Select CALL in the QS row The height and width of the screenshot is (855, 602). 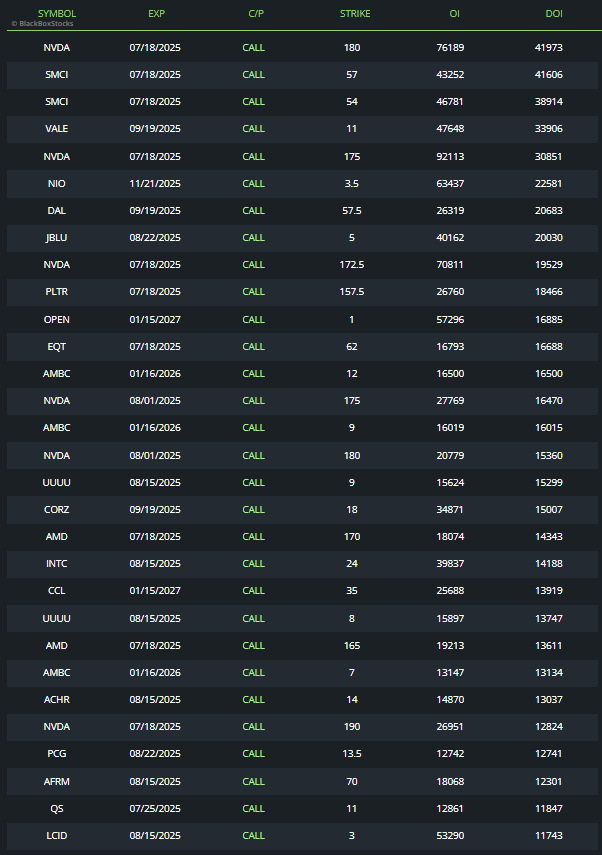tap(254, 809)
